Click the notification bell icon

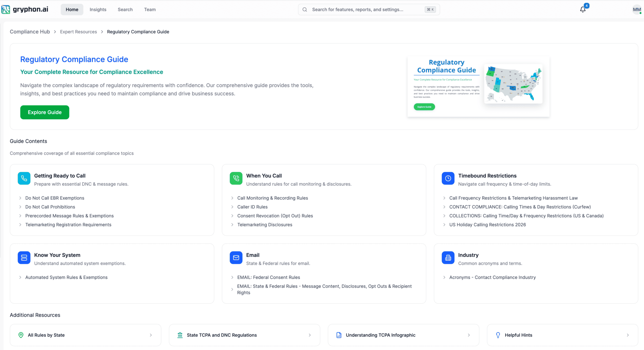click(583, 9)
